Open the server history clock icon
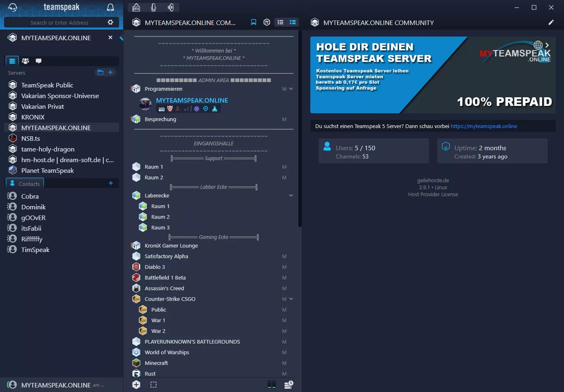Screen dimensions: 564x392 [289, 385]
